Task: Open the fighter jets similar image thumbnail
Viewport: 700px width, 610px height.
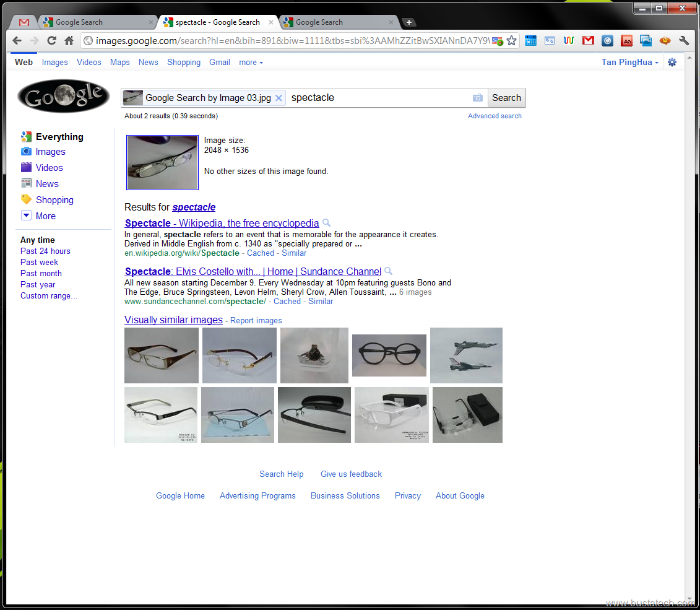Action: pyautogui.click(x=466, y=355)
